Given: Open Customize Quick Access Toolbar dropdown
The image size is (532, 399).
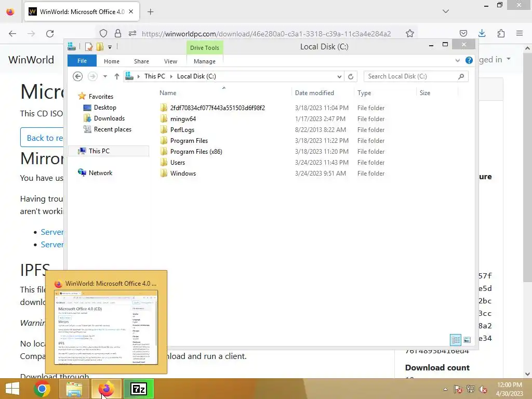Looking at the screenshot, I should [x=110, y=47].
